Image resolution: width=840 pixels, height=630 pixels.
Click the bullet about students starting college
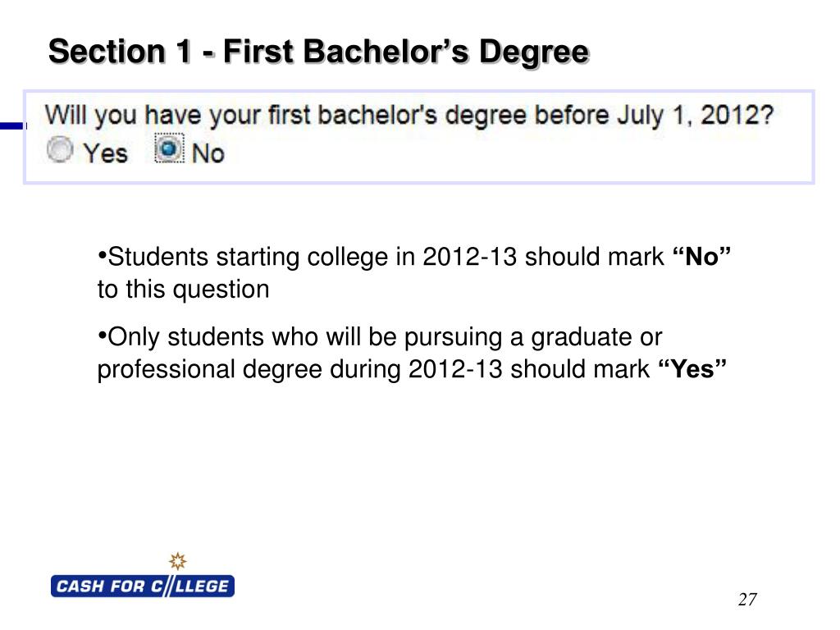pyautogui.click(x=413, y=272)
